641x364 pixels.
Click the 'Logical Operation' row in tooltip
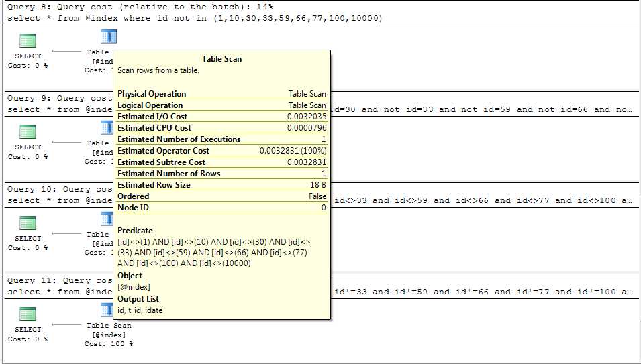222,105
